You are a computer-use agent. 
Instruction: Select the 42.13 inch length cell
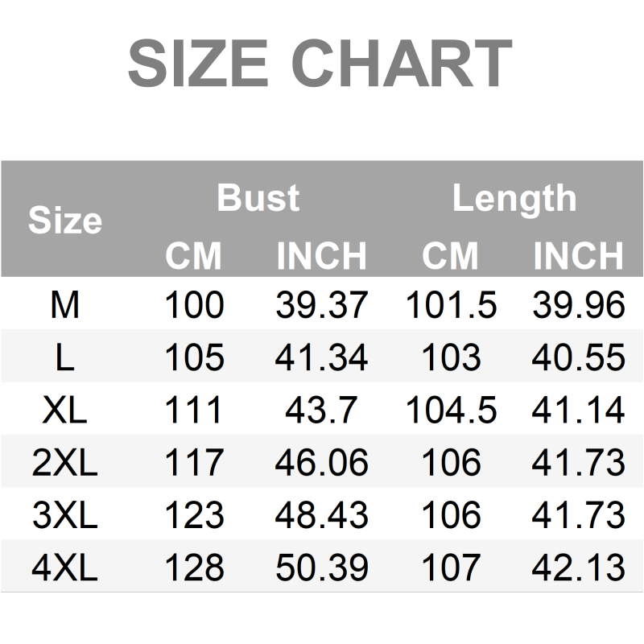click(x=578, y=568)
